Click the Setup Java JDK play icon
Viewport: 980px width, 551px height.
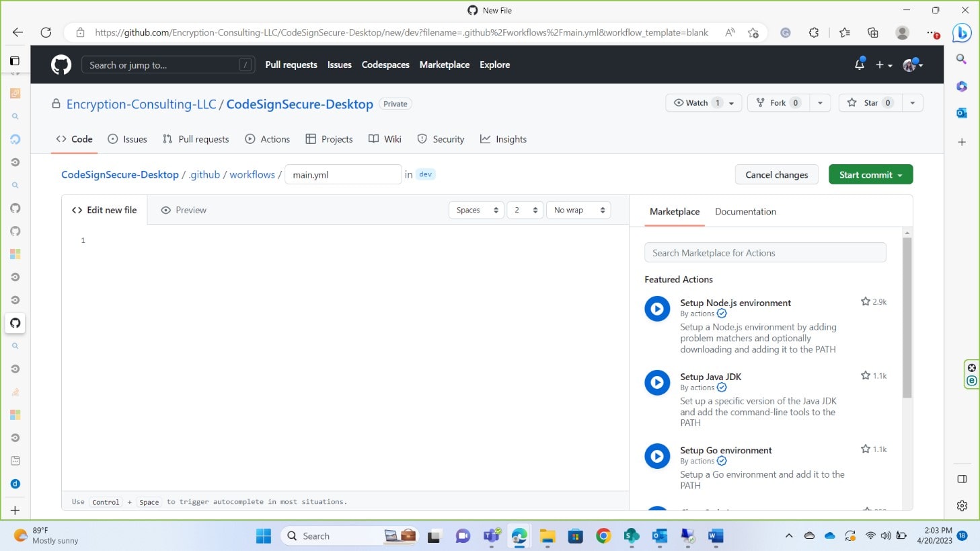click(657, 383)
